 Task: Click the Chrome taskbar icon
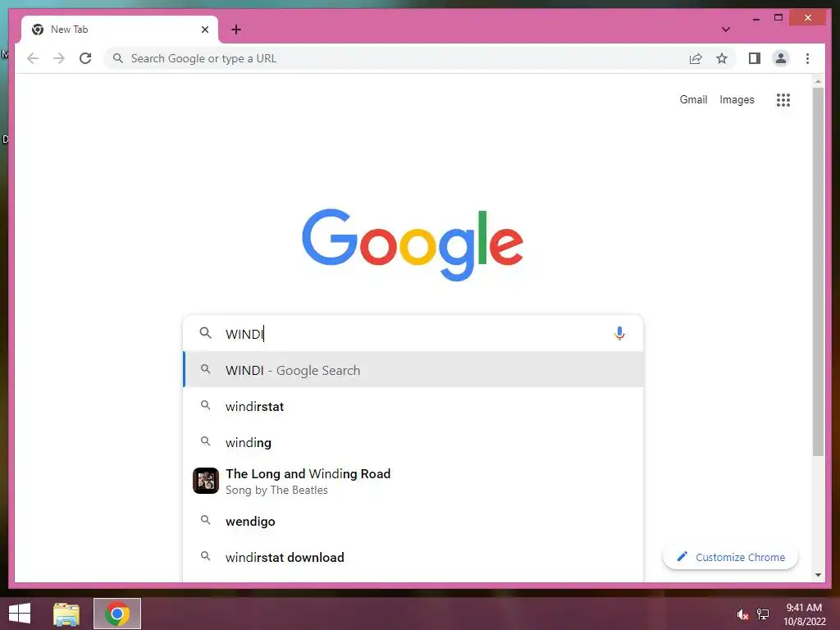click(x=117, y=614)
